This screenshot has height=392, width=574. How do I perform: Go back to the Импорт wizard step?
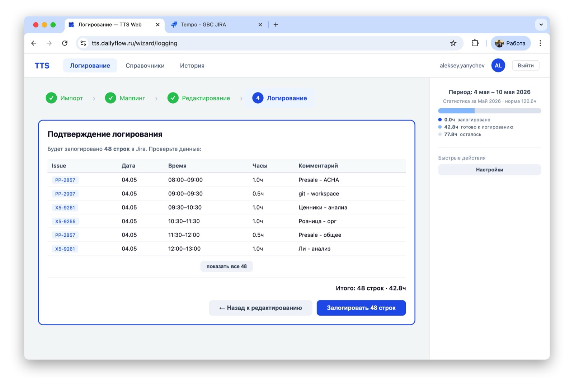point(64,98)
